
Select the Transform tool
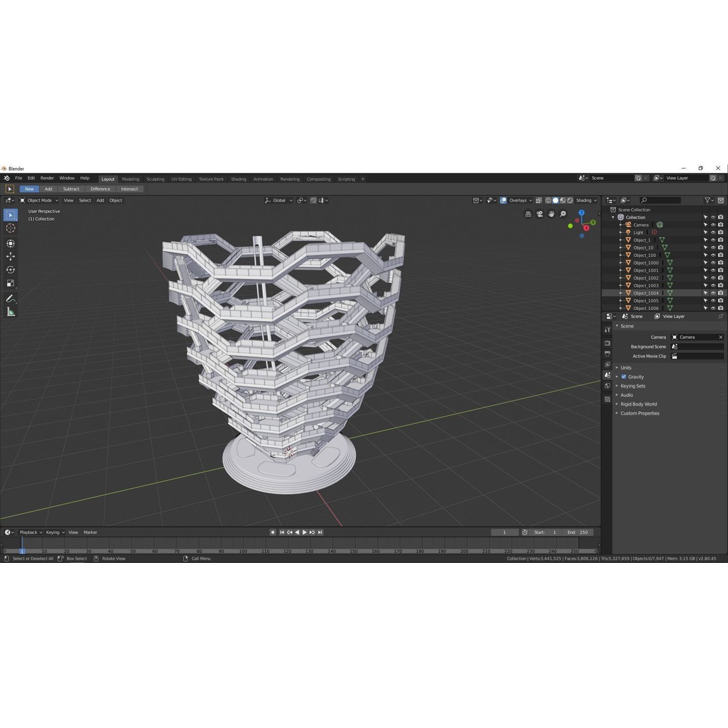(10, 243)
